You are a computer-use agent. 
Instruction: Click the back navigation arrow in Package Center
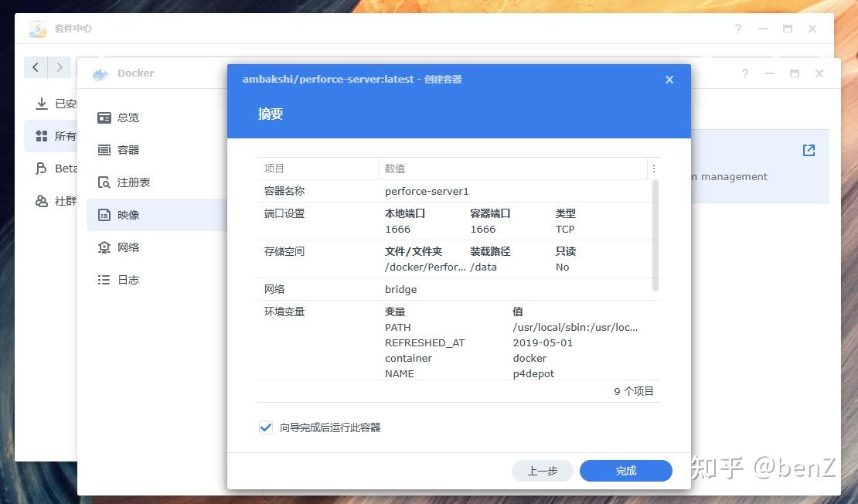(36, 67)
